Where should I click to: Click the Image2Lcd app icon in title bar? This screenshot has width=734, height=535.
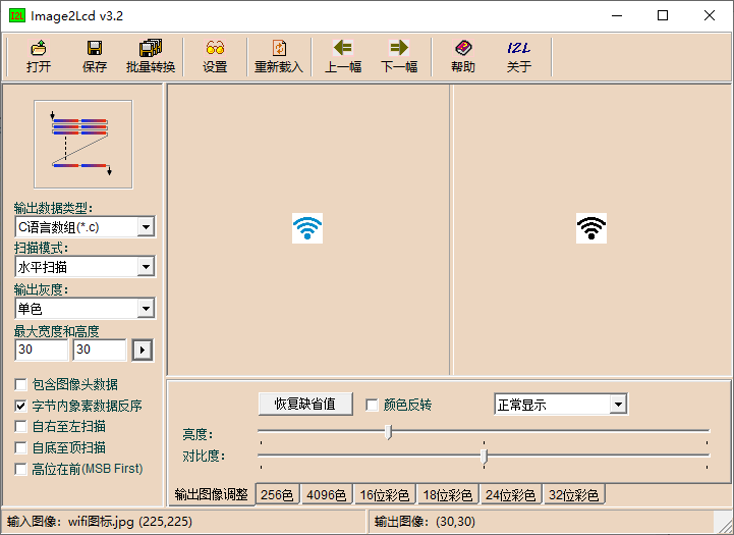tap(17, 15)
